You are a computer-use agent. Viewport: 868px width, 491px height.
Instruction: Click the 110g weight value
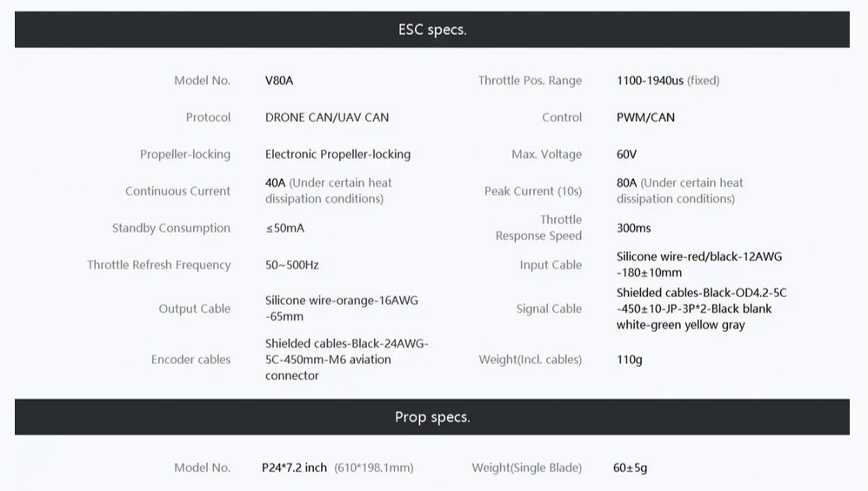point(630,360)
